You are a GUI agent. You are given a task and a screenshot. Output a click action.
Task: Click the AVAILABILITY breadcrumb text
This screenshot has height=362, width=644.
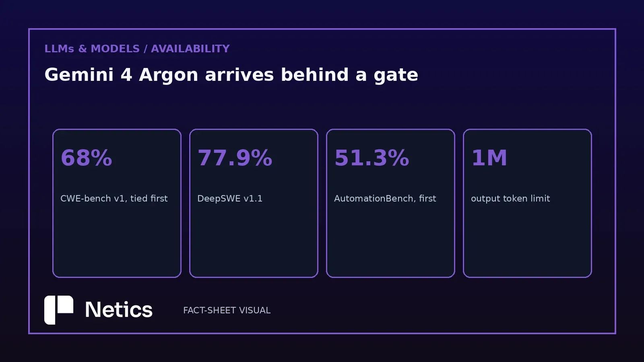190,49
